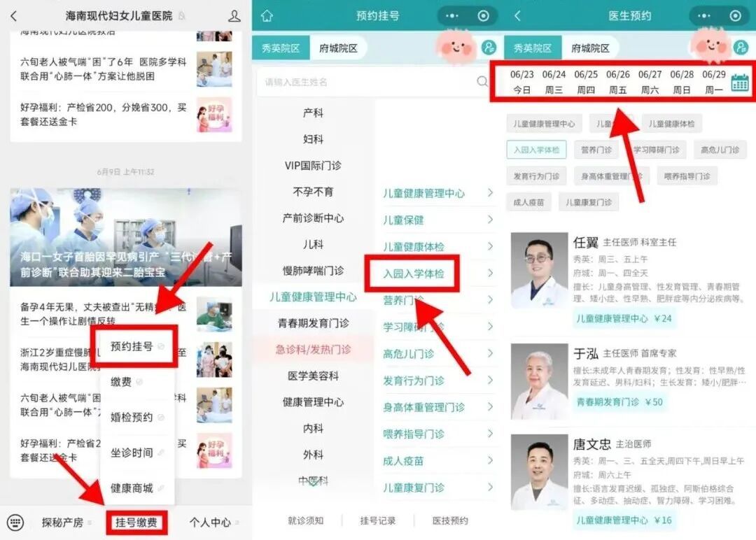Book 任翼 儿童健康管理中心 ¥24

tap(624, 318)
